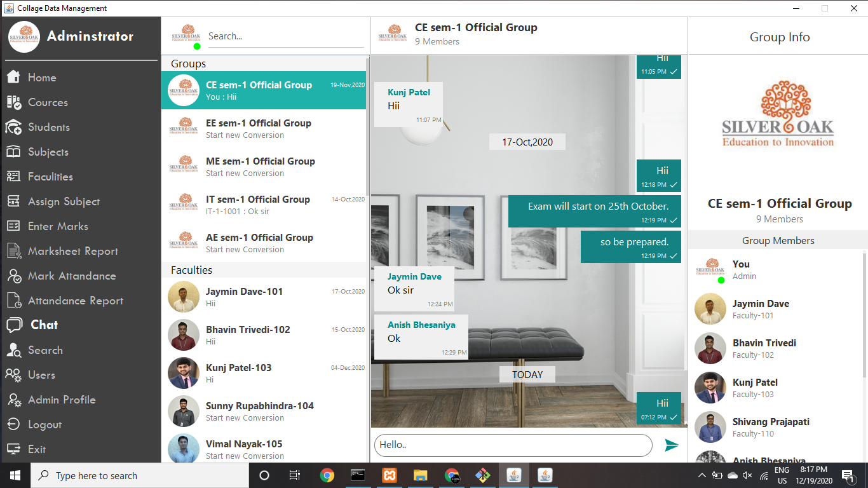Viewport: 868px width, 488px height.
Task: Open File Explorer in the taskbar
Action: (x=421, y=475)
